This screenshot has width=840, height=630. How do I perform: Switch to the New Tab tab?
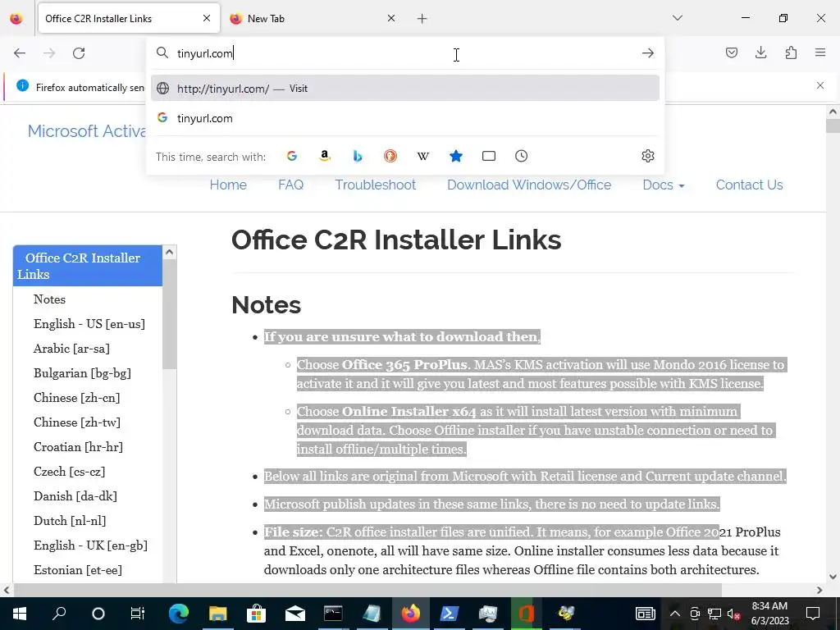[313, 19]
